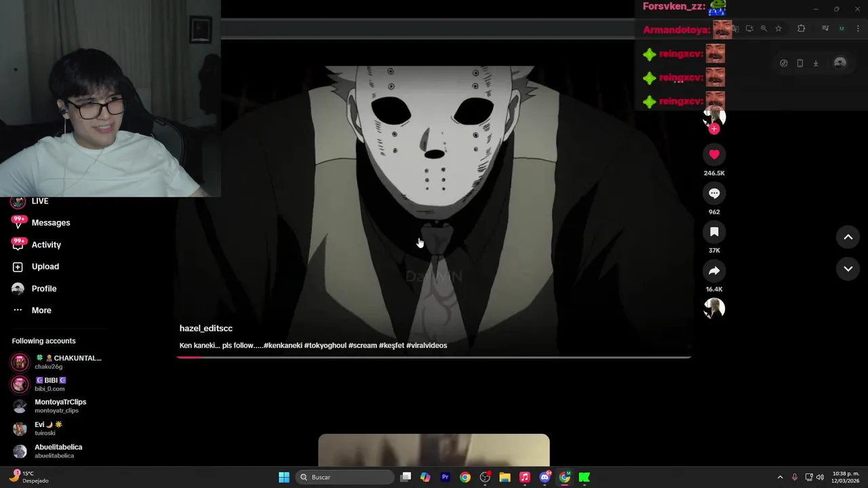This screenshot has width=868, height=488.
Task: Click the Upload plus square icon
Action: 18,267
